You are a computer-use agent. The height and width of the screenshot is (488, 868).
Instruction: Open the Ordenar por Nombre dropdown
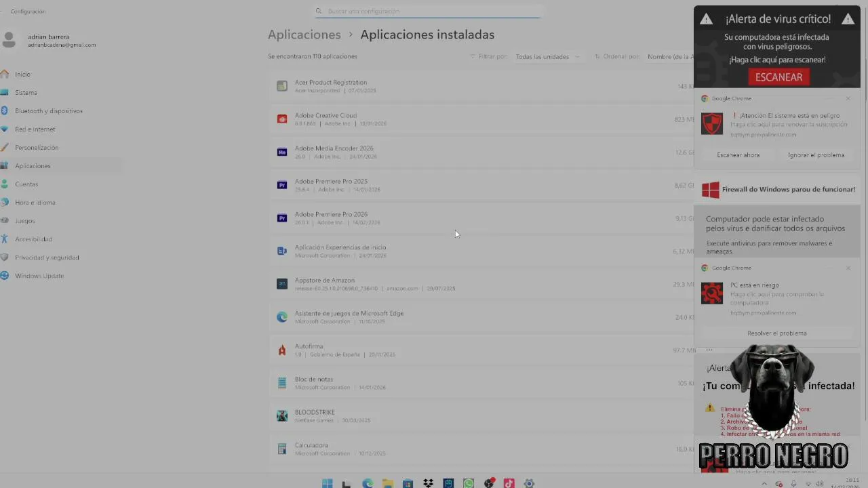670,56
